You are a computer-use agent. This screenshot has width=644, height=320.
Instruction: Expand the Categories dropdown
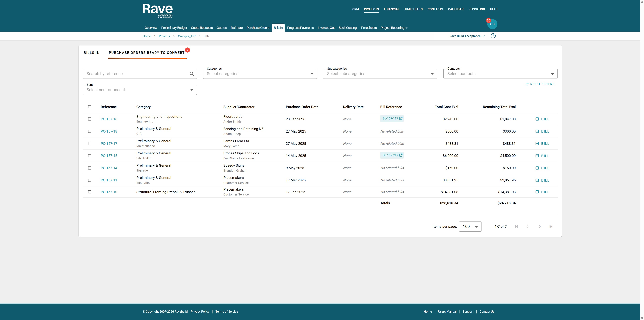(260, 74)
